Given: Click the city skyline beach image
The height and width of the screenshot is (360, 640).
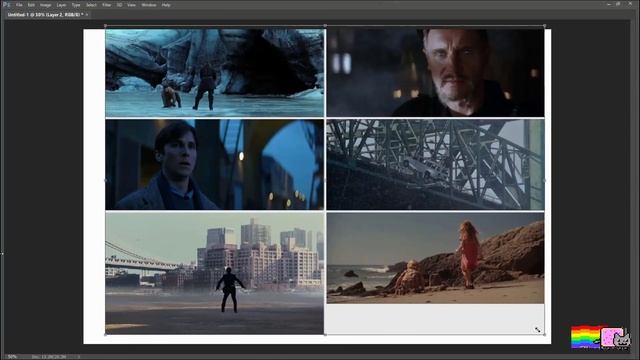Looking at the screenshot, I should pyautogui.click(x=215, y=273).
